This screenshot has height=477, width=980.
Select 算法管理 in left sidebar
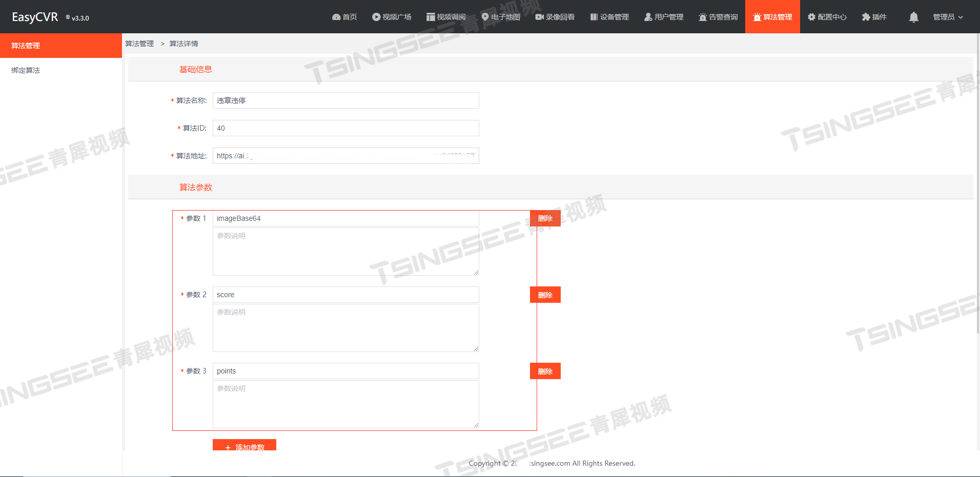coord(61,46)
